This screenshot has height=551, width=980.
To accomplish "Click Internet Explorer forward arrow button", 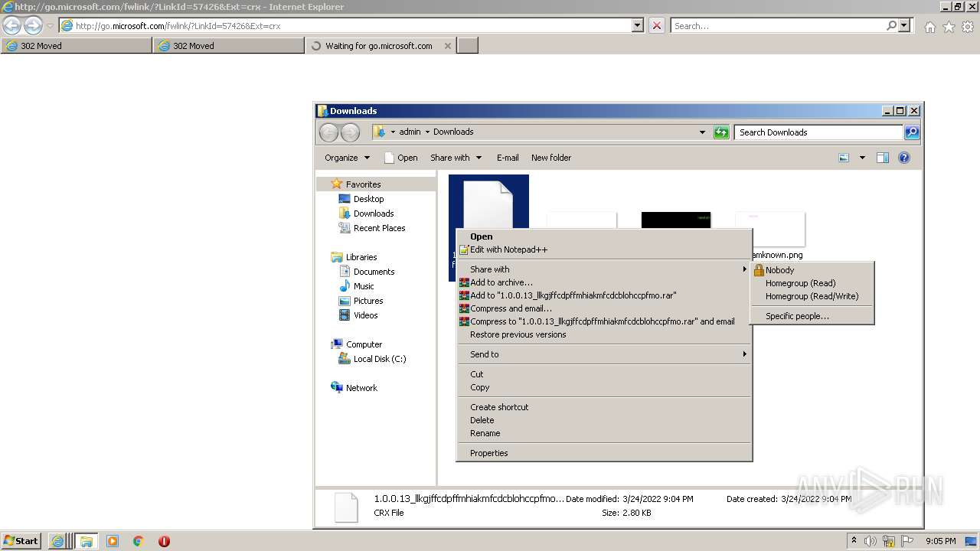I will 33,26.
